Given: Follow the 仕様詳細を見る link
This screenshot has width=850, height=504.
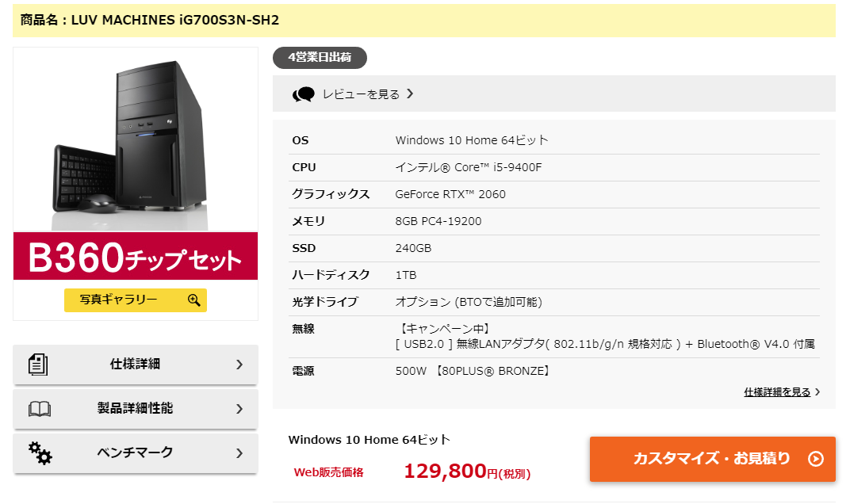Looking at the screenshot, I should 777,391.
